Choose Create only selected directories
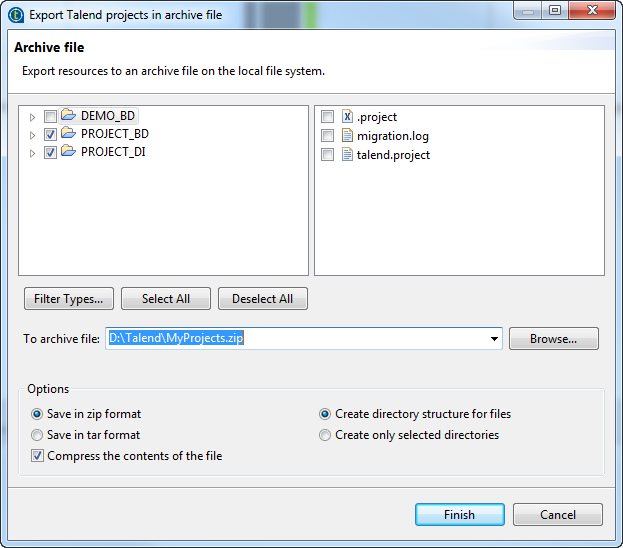Image resolution: width=623 pixels, height=548 pixels. (x=325, y=435)
